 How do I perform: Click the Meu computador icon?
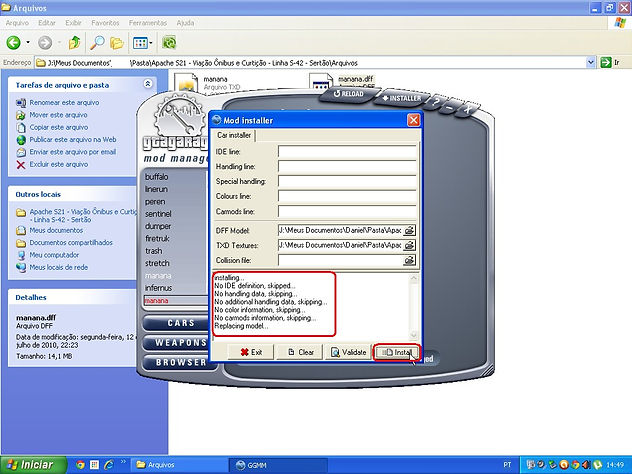[21, 255]
